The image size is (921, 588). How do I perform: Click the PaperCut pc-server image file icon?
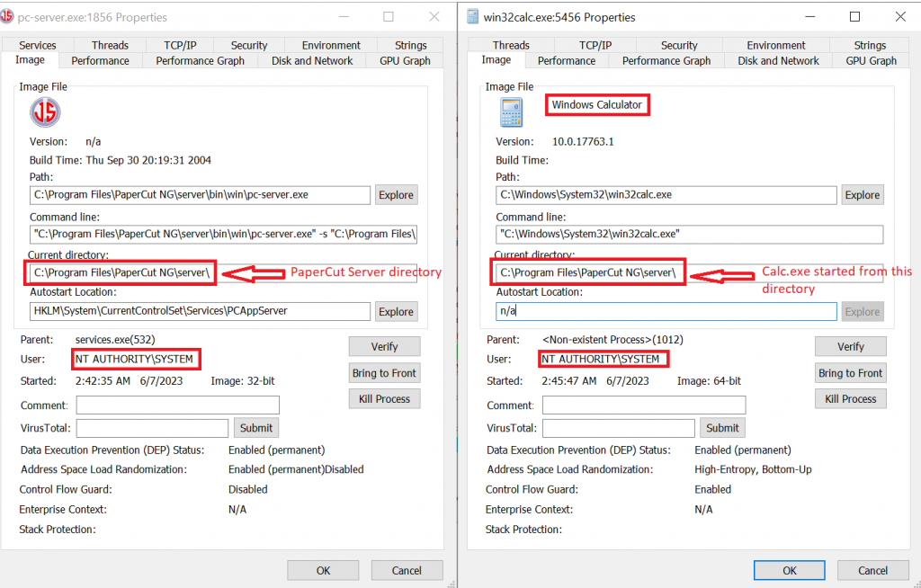(x=44, y=111)
